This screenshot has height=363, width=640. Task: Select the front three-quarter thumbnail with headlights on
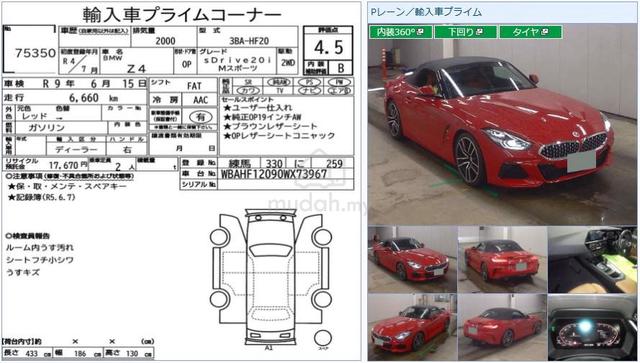point(412,259)
